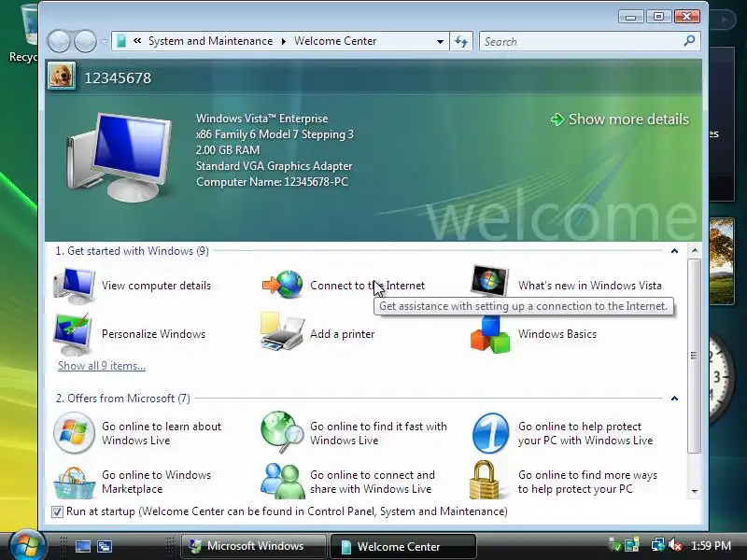Image resolution: width=747 pixels, height=560 pixels.
Task: Click the Windows Live learn-about logo icon
Action: [x=74, y=432]
